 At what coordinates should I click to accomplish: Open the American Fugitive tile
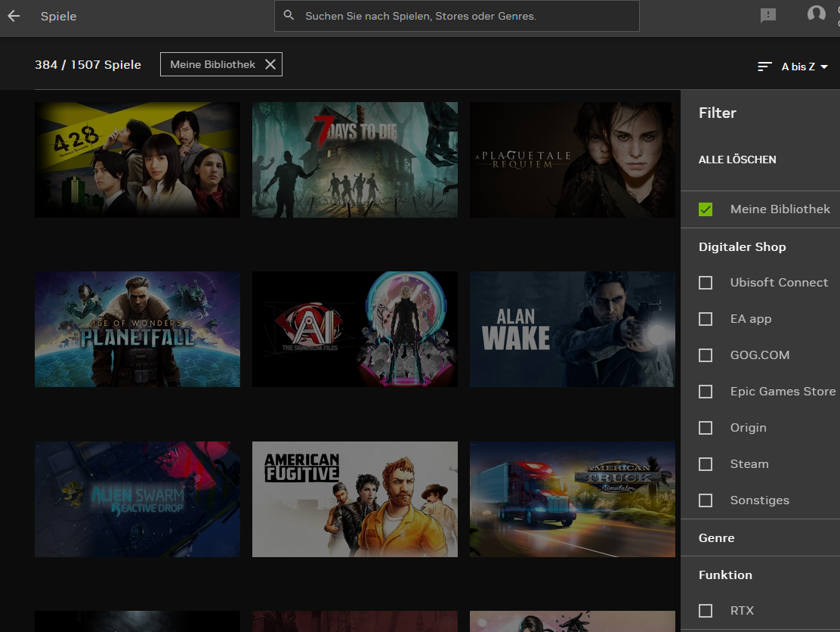[x=354, y=499]
